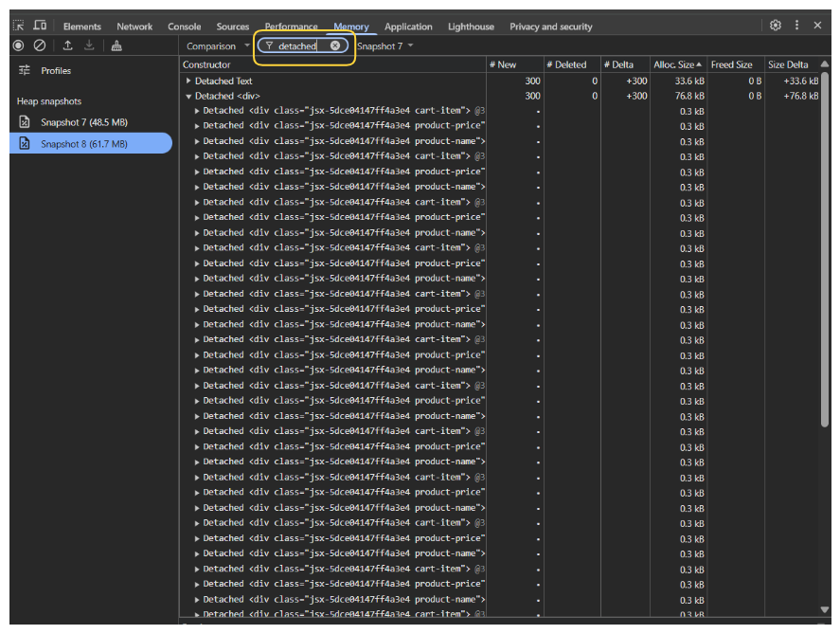Close the DevTools panel

coord(817,26)
